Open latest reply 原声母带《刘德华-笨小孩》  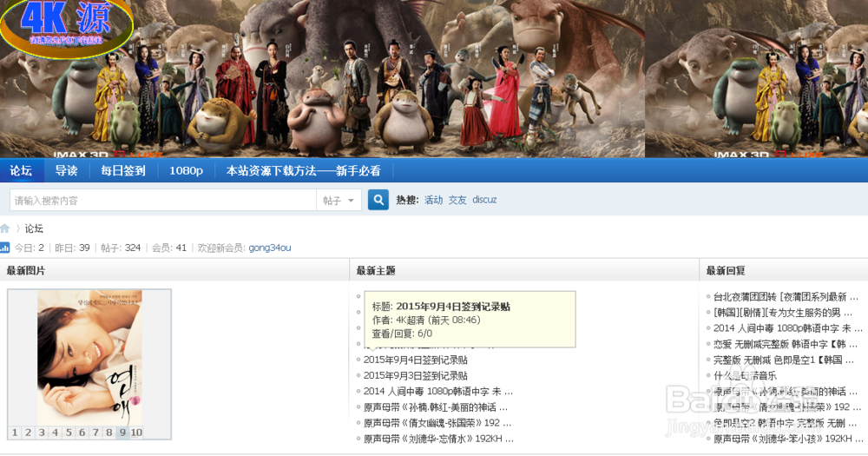pos(788,439)
